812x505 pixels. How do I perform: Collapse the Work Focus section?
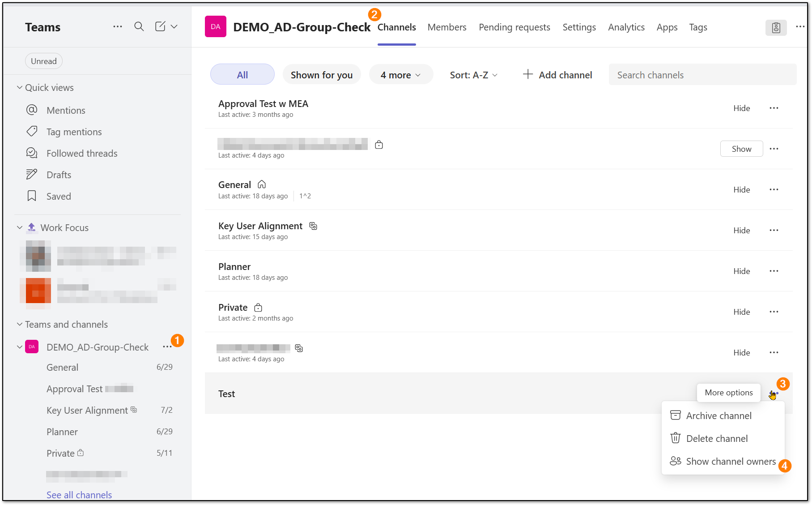[20, 227]
